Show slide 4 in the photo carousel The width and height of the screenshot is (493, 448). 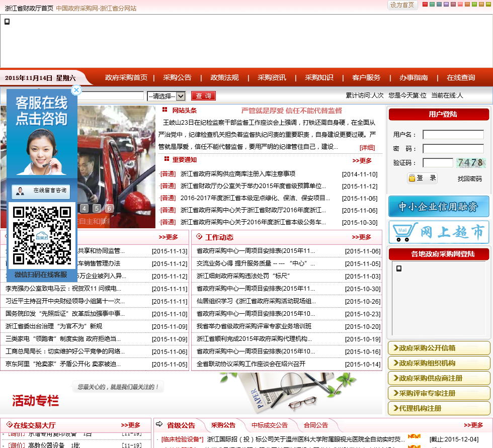click(84, 208)
